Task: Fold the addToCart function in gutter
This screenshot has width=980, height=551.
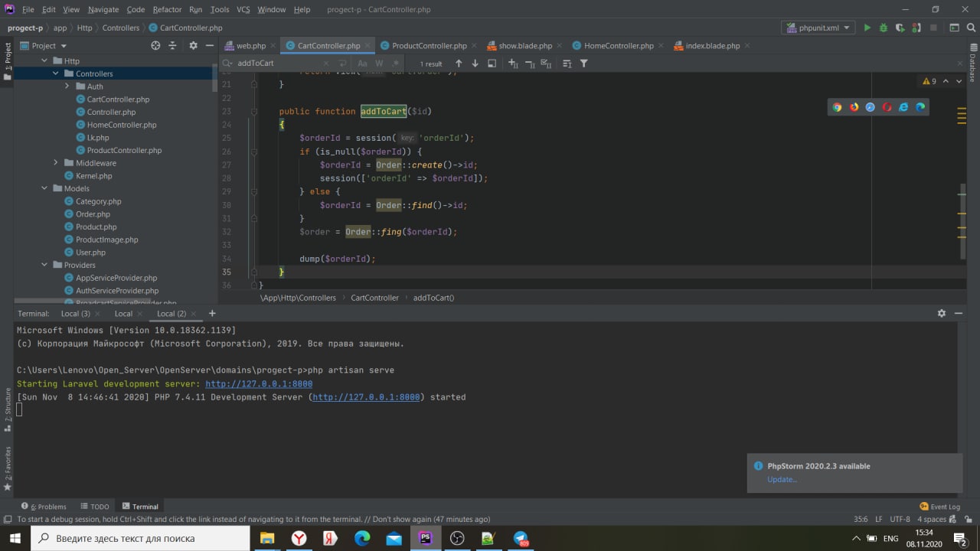Action: coord(254,112)
